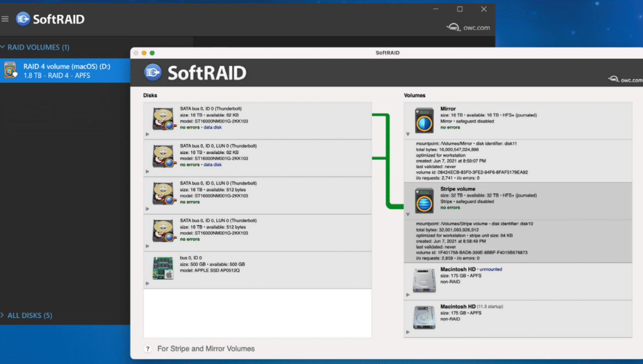Click the SoftRAID logo in the Windows window header
This screenshot has height=364, width=643.
point(50,19)
